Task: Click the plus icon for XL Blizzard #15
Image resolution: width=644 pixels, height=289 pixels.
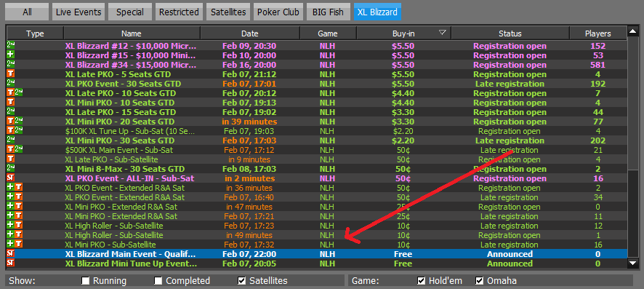Action: [11, 55]
